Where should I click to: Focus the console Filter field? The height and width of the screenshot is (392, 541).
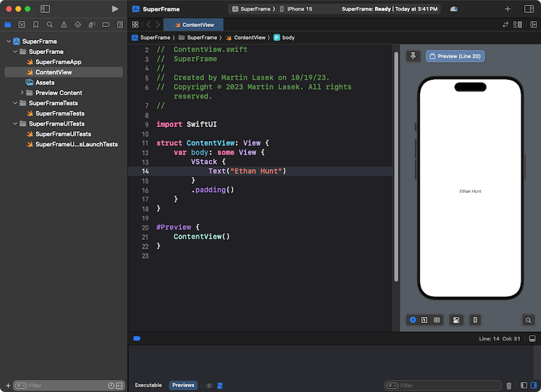443,385
